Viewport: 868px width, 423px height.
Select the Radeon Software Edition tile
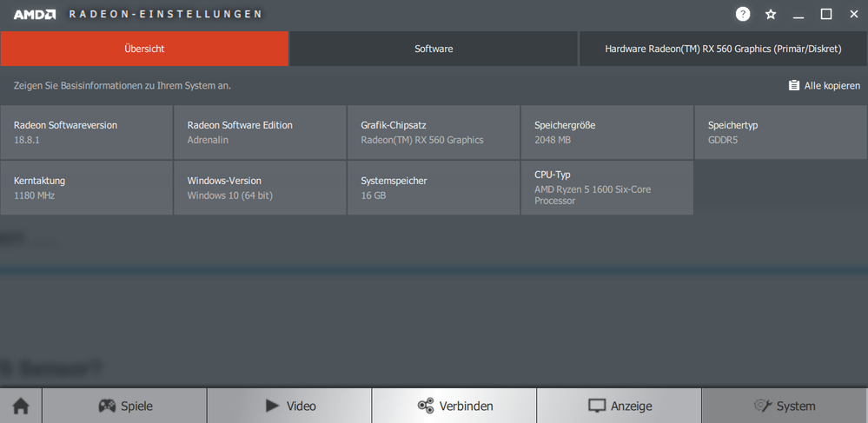260,132
